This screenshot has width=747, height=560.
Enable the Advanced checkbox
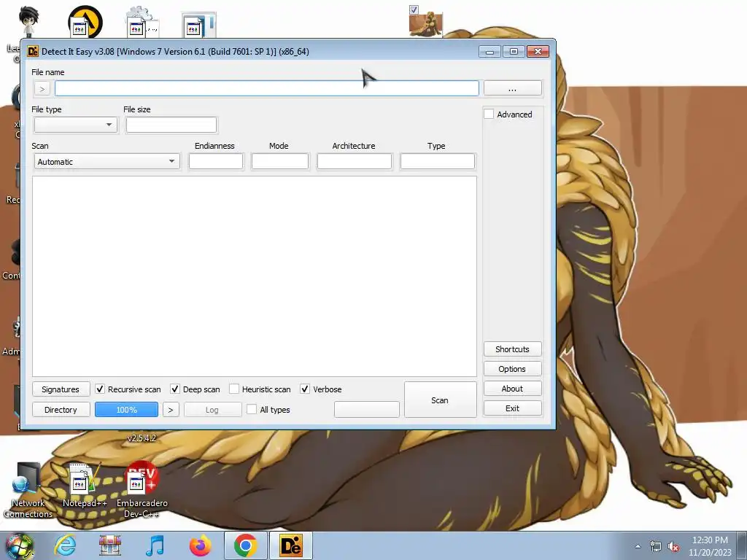489,114
